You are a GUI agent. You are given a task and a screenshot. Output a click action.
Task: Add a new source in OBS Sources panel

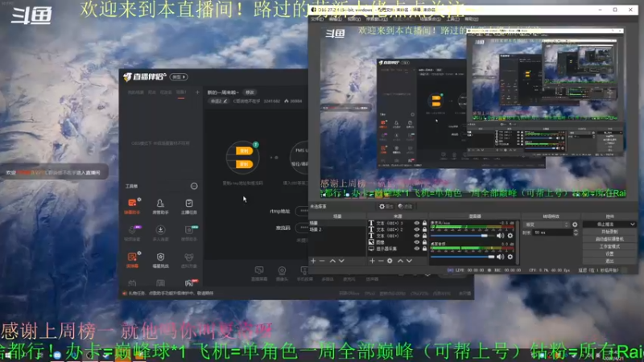pos(372,261)
